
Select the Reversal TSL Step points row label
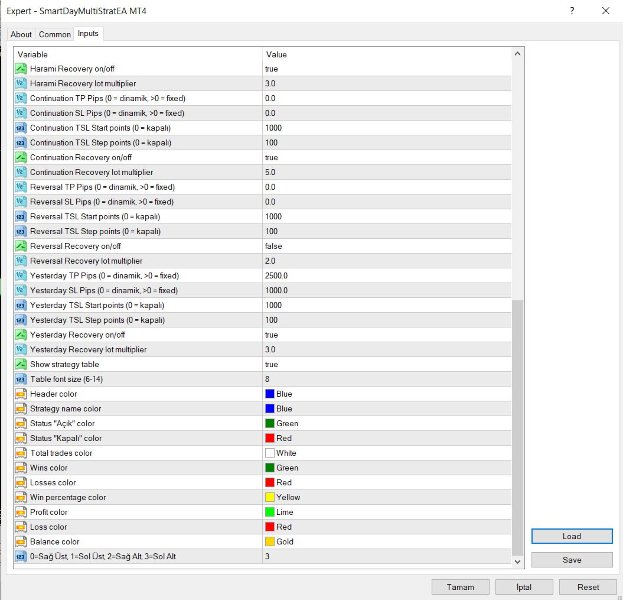pos(95,231)
